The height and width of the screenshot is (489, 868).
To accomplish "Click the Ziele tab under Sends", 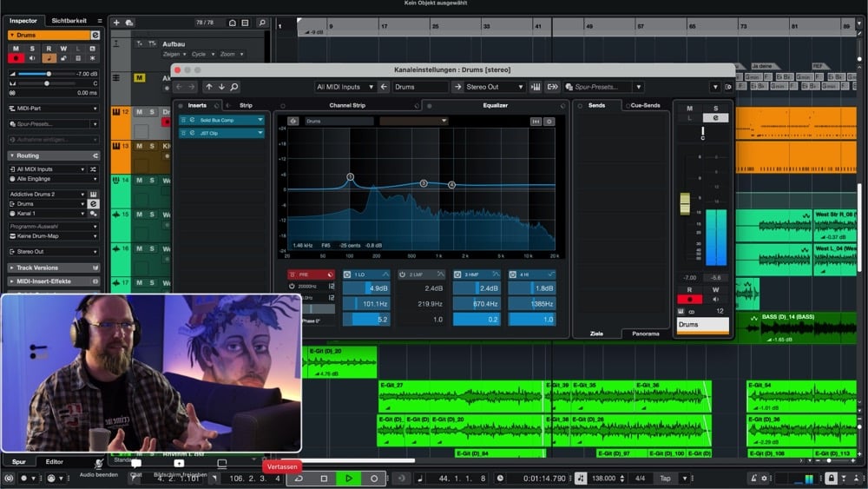I will (x=596, y=334).
